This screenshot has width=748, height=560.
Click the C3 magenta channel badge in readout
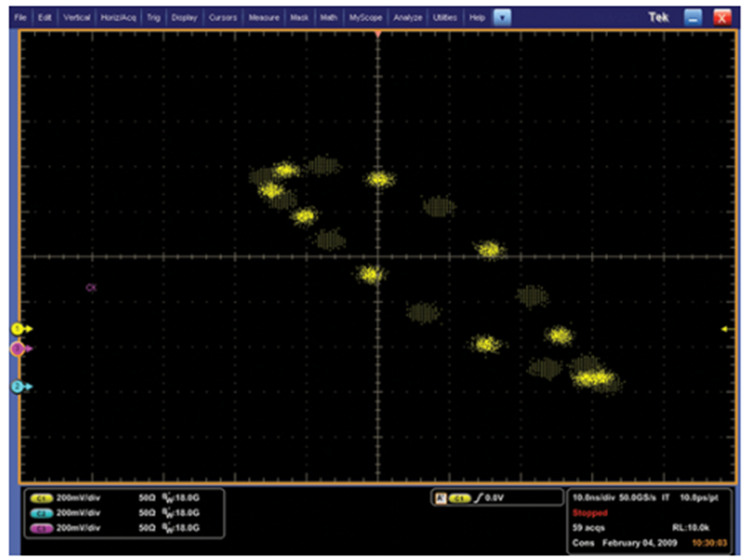click(x=42, y=526)
